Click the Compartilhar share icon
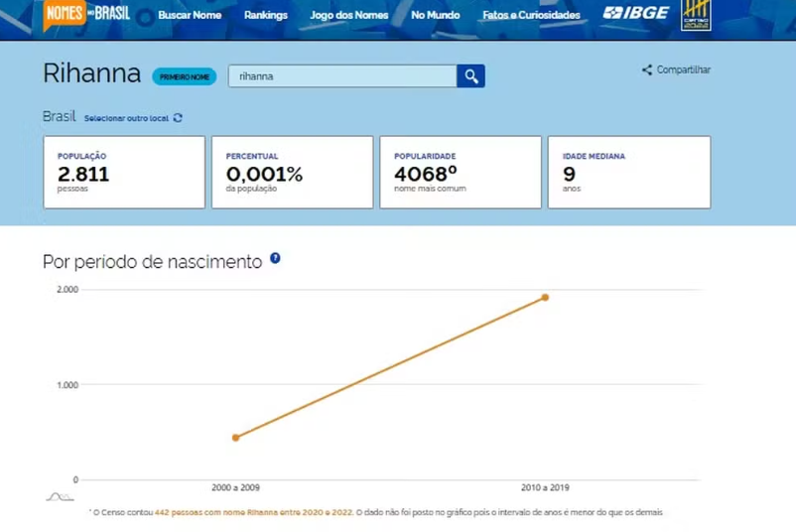The width and height of the screenshot is (796, 532). (x=647, y=70)
